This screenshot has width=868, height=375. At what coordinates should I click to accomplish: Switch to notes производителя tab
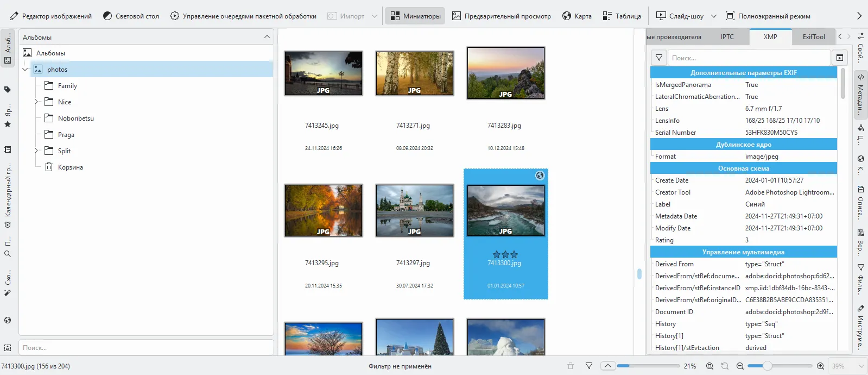(x=675, y=37)
